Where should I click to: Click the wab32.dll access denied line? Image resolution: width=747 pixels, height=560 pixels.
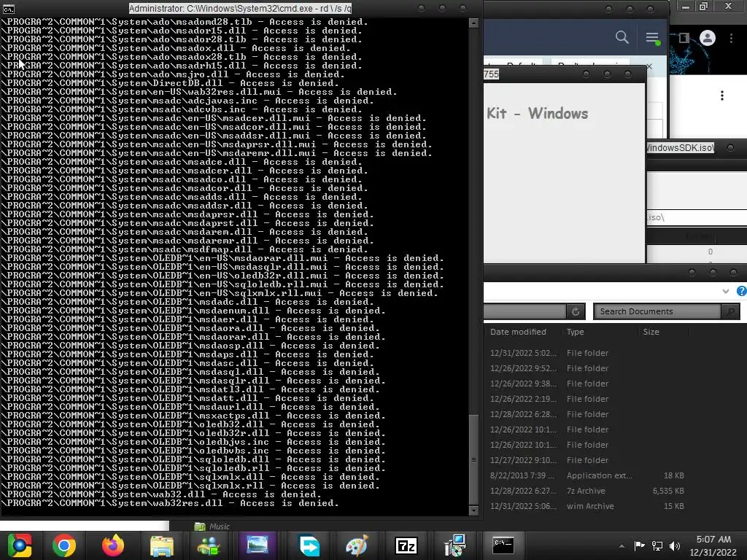click(160, 494)
